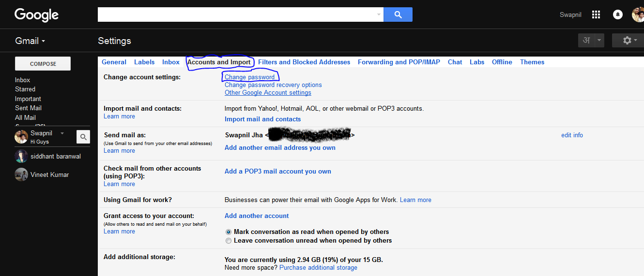The height and width of the screenshot is (276, 644).
Task: Open the Gmail product dropdown
Action: click(x=30, y=41)
